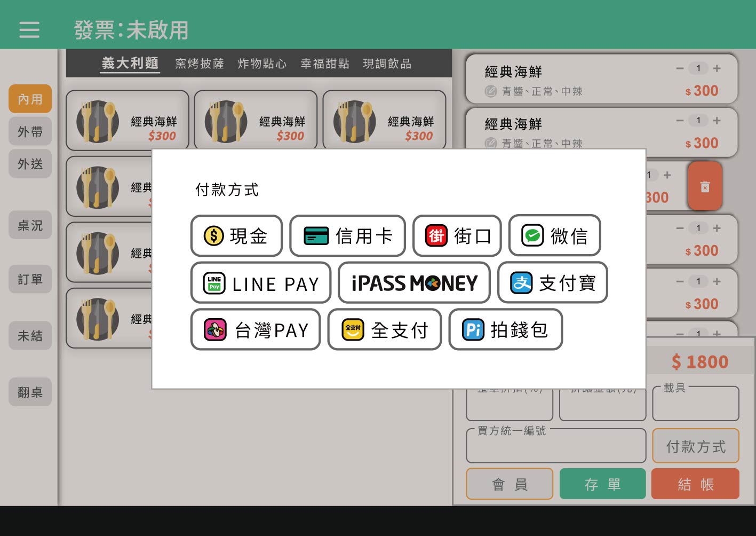Select 街口 payment method
The height and width of the screenshot is (536, 756).
pos(457,235)
